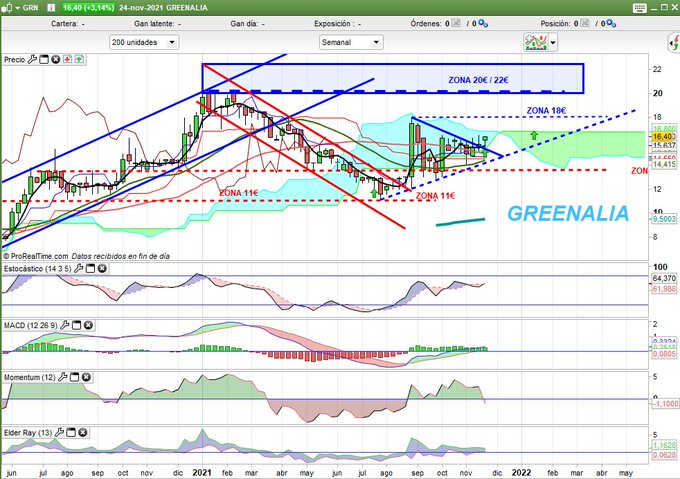Expand the GRN ticker window menu arrow
The width and height of the screenshot is (680, 479).
coord(18,8)
